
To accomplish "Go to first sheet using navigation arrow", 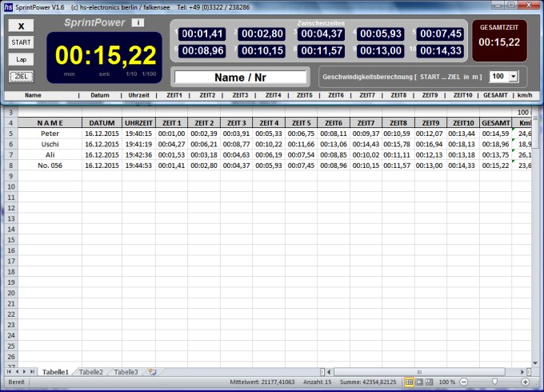I will click(10, 372).
